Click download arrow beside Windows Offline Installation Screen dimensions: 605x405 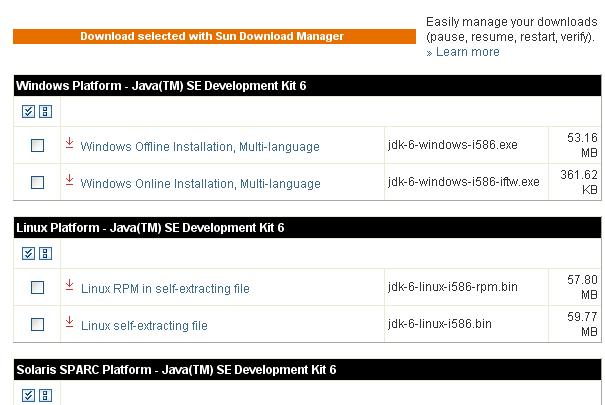pos(70,145)
